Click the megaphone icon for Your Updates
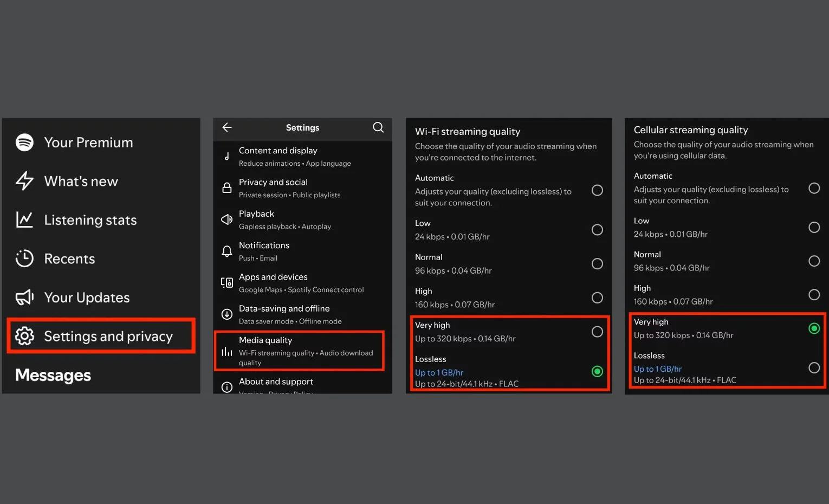 pyautogui.click(x=24, y=297)
